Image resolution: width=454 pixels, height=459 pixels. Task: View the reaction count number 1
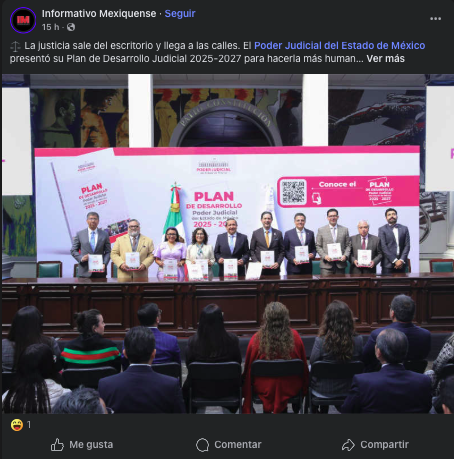[29, 425]
